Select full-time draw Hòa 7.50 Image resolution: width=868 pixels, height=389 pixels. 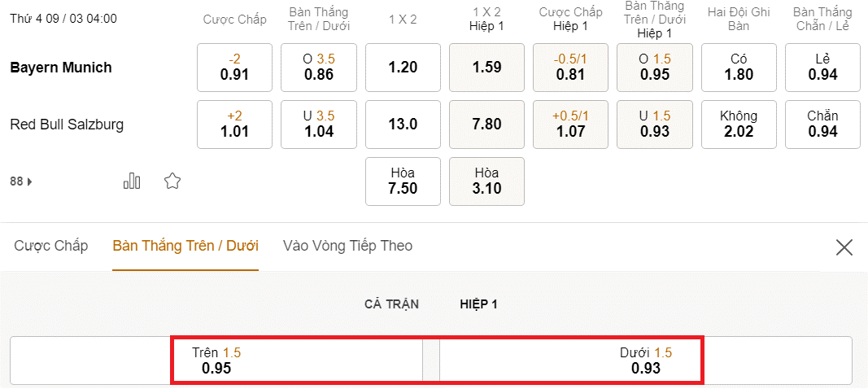[x=403, y=181]
